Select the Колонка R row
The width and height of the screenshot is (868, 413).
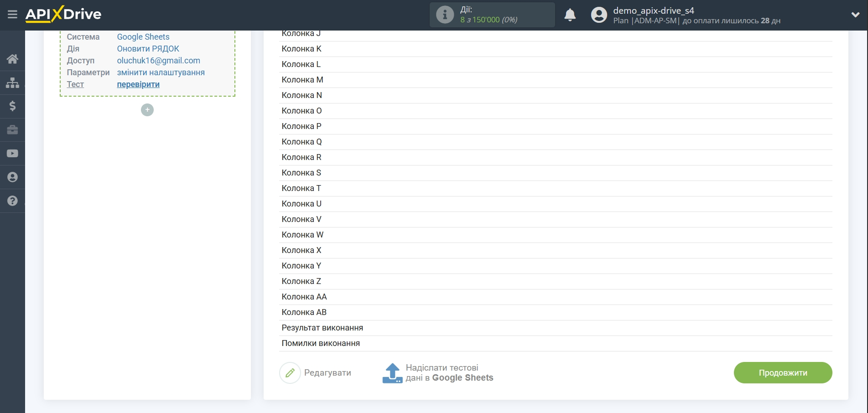[556, 157]
